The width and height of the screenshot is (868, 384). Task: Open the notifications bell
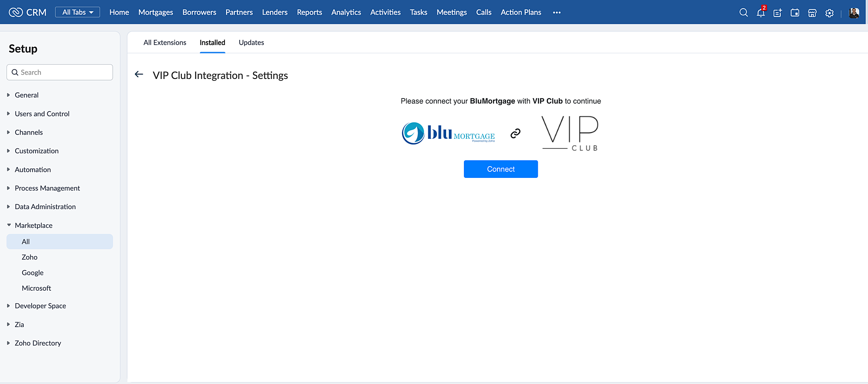(761, 12)
